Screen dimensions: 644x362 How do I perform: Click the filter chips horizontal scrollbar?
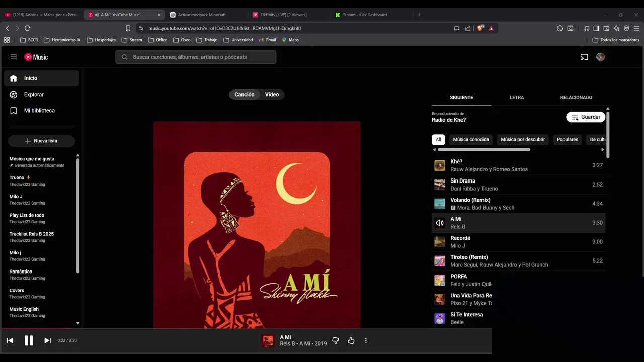tap(484, 149)
